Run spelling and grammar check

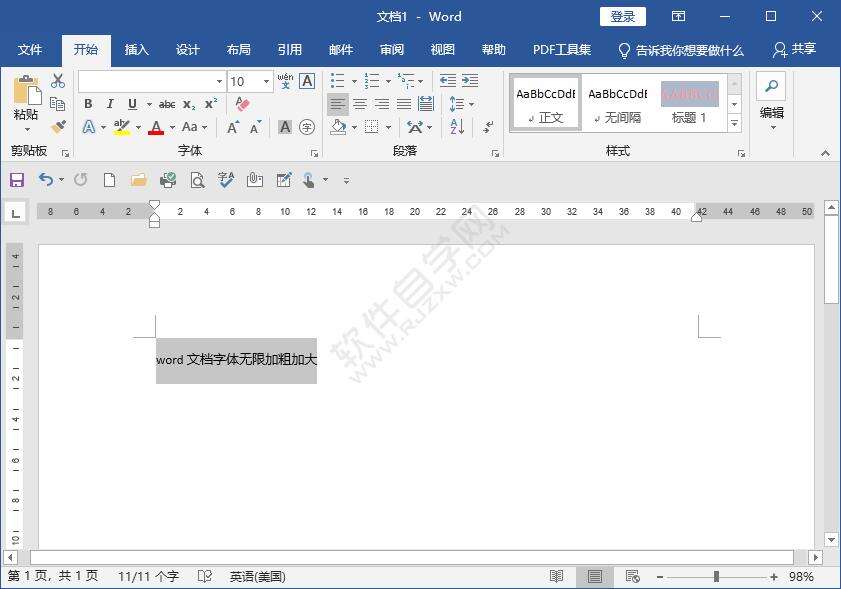click(x=225, y=180)
